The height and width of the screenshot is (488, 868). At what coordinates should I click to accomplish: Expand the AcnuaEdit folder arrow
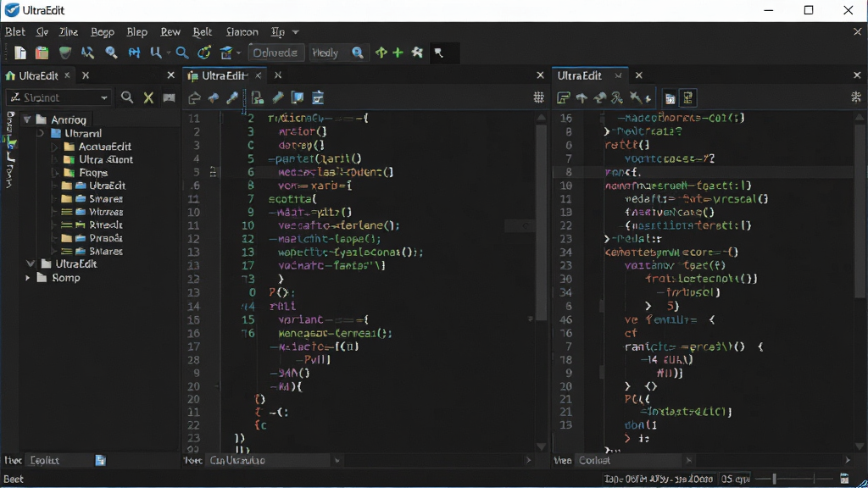[54, 147]
